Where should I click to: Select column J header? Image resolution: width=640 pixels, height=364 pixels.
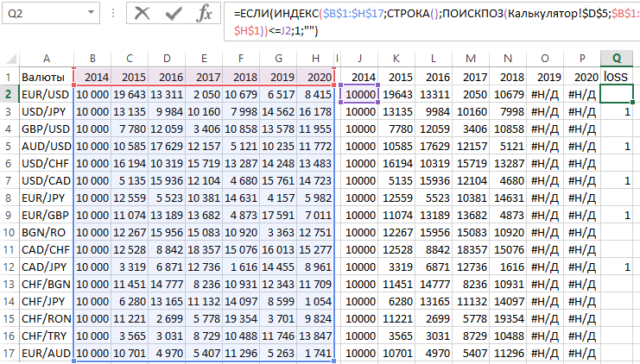pyautogui.click(x=359, y=59)
